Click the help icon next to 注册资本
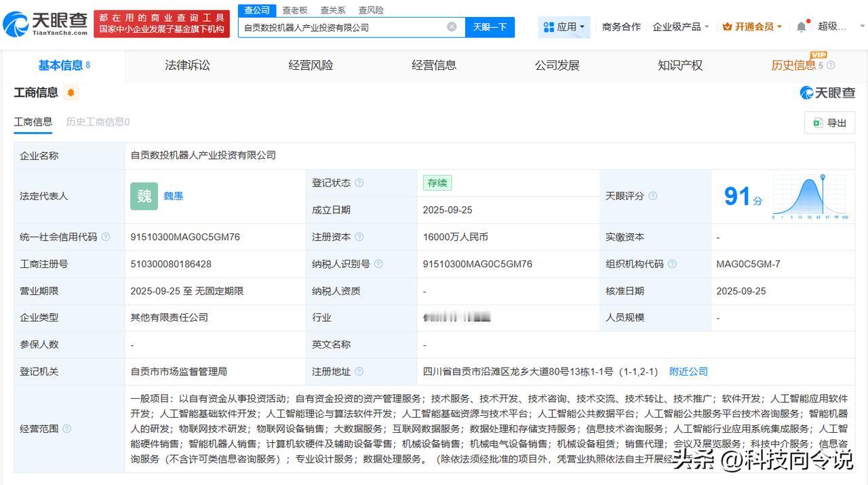The image size is (868, 485). click(359, 237)
